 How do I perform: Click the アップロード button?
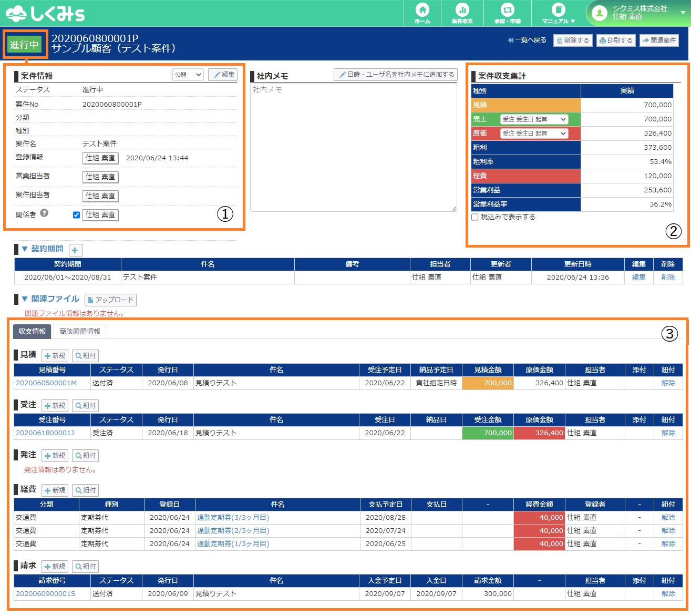(110, 300)
